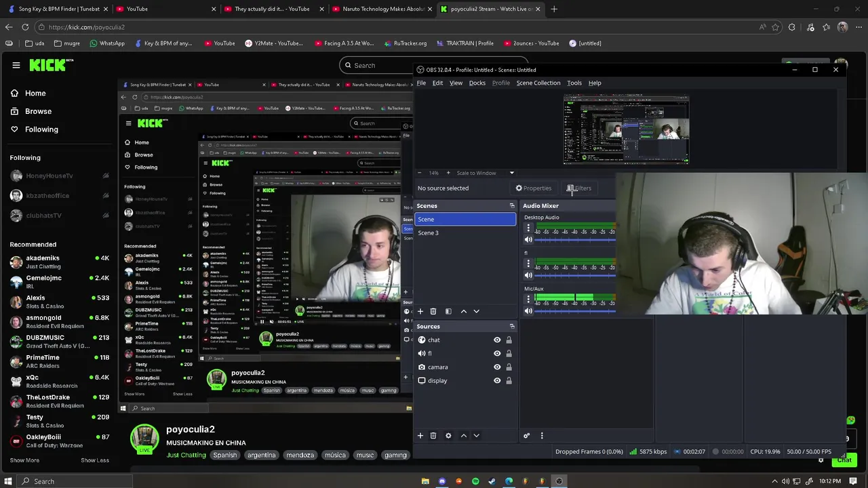Move scene up arrow in Scenes toolbar

(464, 311)
